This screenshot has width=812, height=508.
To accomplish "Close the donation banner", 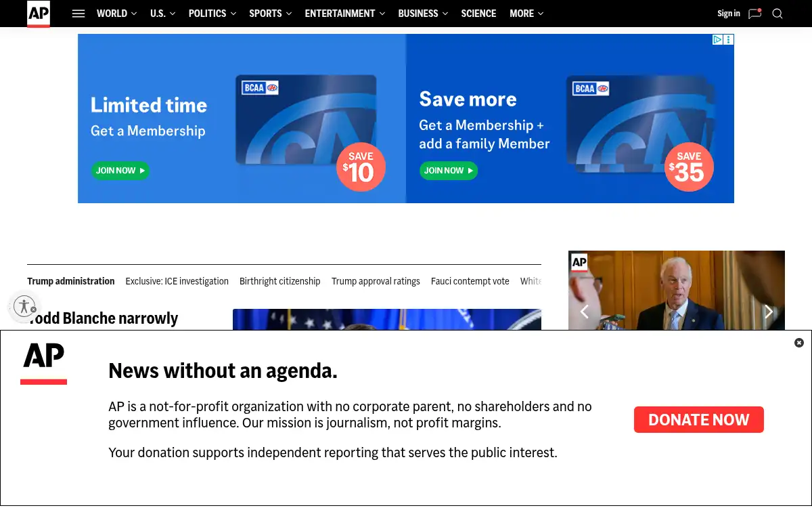I will pos(799,343).
